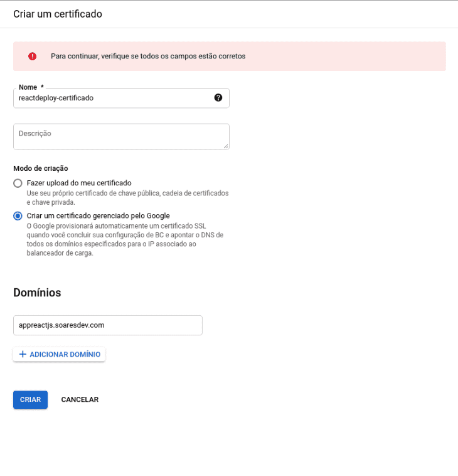
Task: Select the 'Criar um certificado gerenciado pelo Google' radio
Action: tap(18, 216)
